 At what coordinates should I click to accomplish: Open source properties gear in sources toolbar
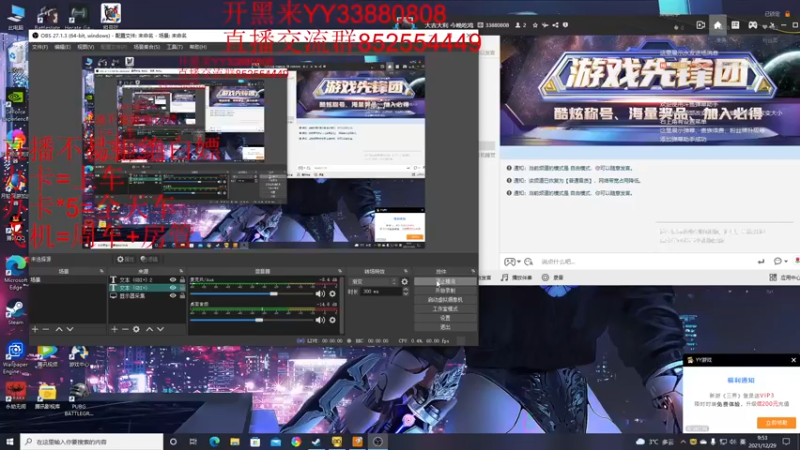pos(136,329)
